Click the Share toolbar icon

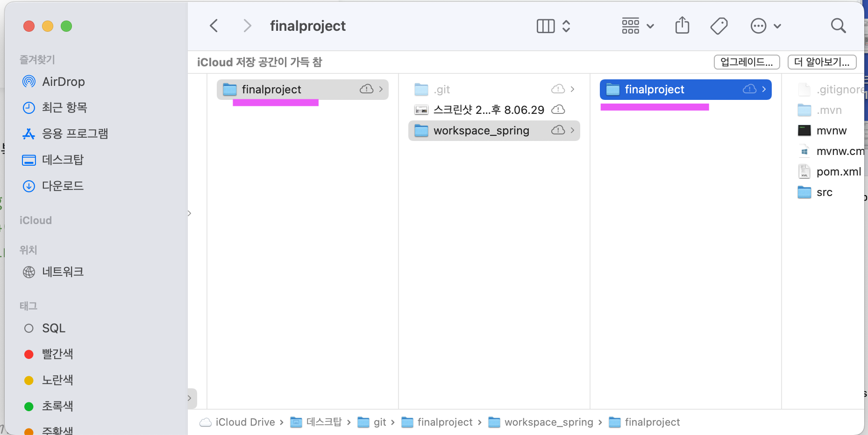(x=682, y=25)
